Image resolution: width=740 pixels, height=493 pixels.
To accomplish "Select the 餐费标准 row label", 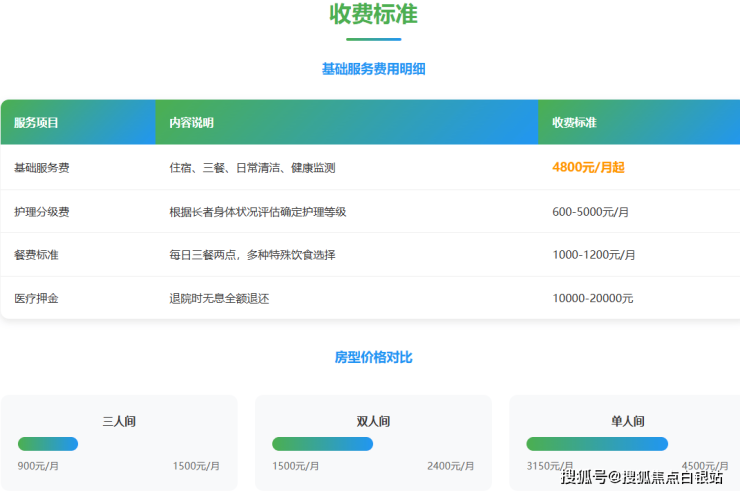I will point(36,255).
